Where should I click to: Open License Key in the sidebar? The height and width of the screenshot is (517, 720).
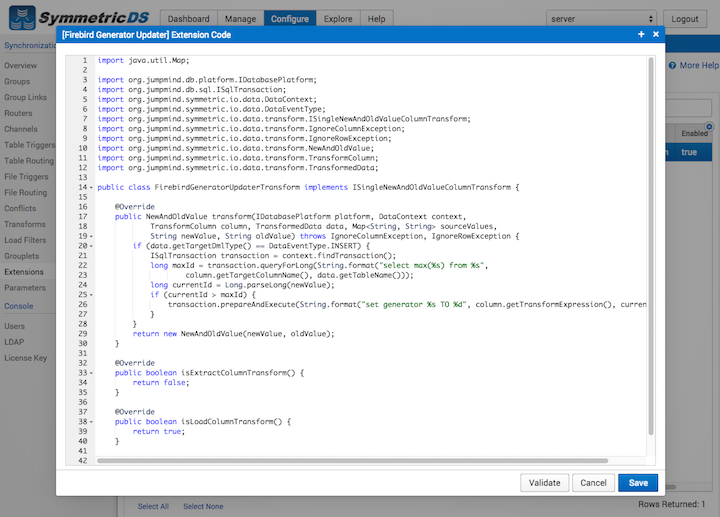pyautogui.click(x=26, y=358)
